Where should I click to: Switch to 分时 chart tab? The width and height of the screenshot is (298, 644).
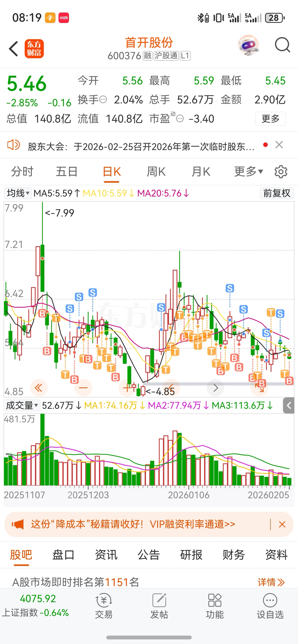click(x=22, y=172)
